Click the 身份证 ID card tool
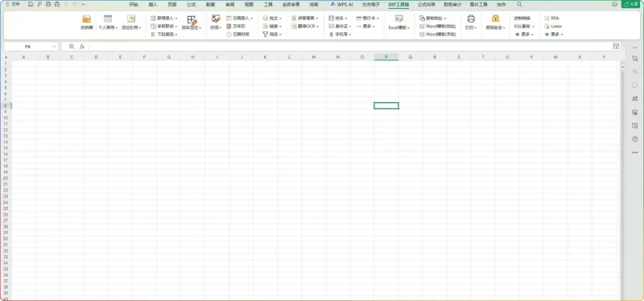Viewport: 644px width, 301px height. tap(340, 26)
